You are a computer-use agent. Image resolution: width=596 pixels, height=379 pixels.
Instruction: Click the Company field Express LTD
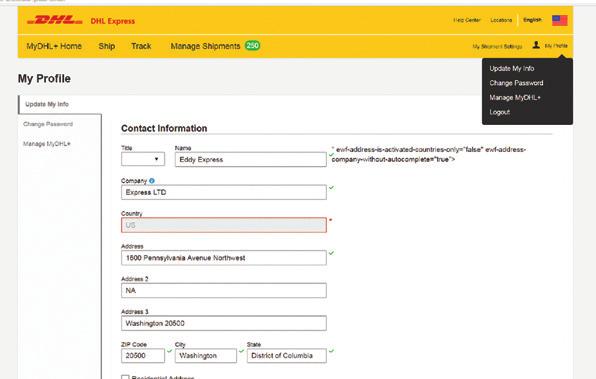[x=224, y=192]
